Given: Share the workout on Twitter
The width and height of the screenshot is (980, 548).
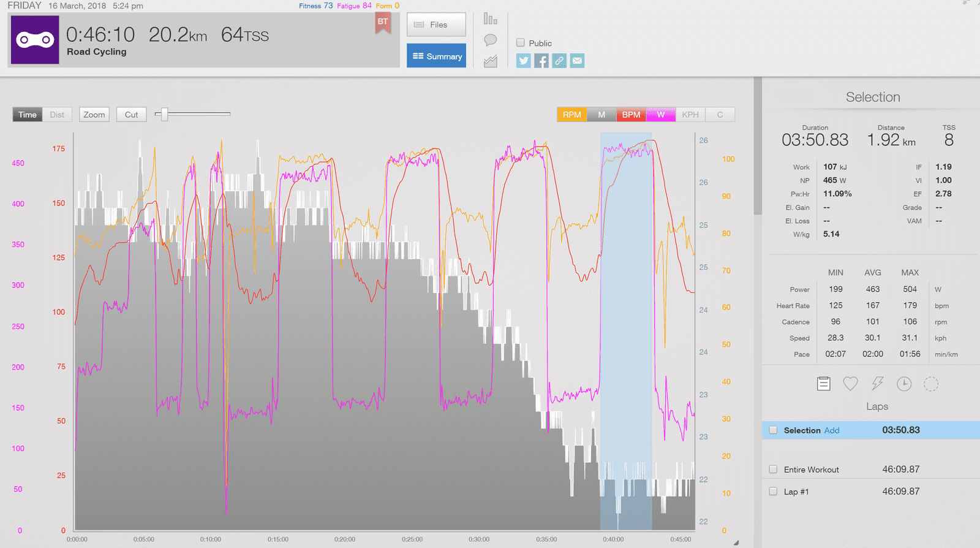Looking at the screenshot, I should 523,61.
